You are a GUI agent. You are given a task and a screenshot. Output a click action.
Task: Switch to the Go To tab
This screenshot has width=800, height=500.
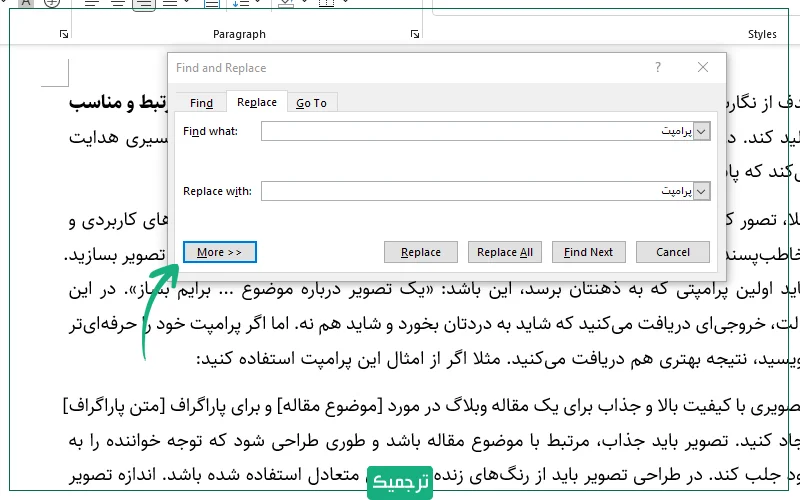click(x=311, y=102)
